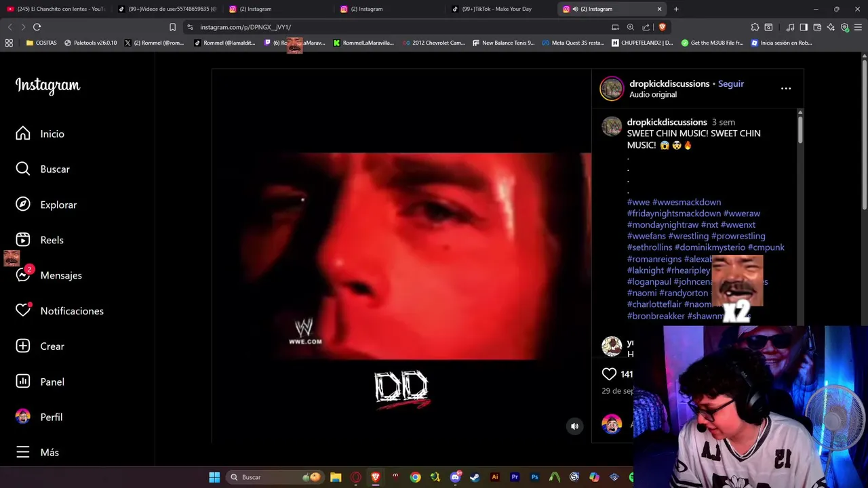Click the taskbar Buscar search box
The height and width of the screenshot is (488, 868).
(x=275, y=477)
